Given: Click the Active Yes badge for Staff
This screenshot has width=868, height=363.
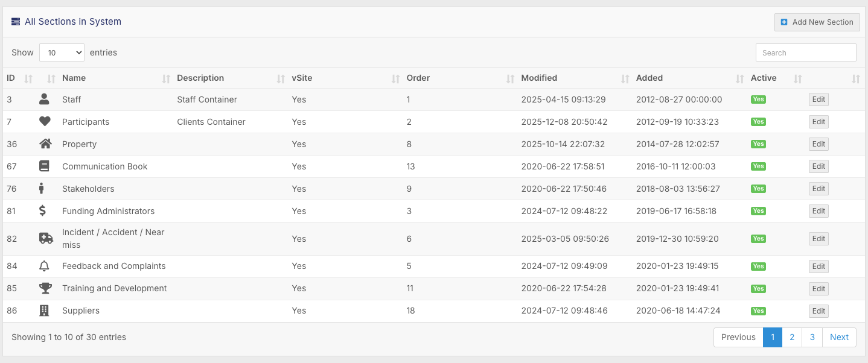Looking at the screenshot, I should point(758,99).
